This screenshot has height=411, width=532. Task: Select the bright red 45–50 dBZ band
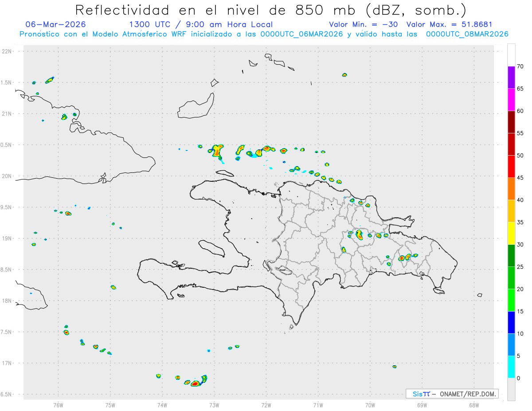click(511, 167)
